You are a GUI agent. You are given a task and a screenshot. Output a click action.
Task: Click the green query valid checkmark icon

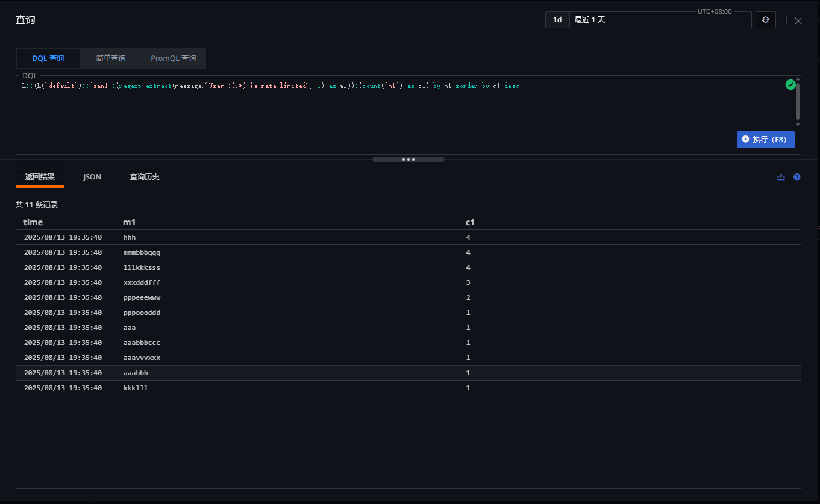click(x=790, y=85)
